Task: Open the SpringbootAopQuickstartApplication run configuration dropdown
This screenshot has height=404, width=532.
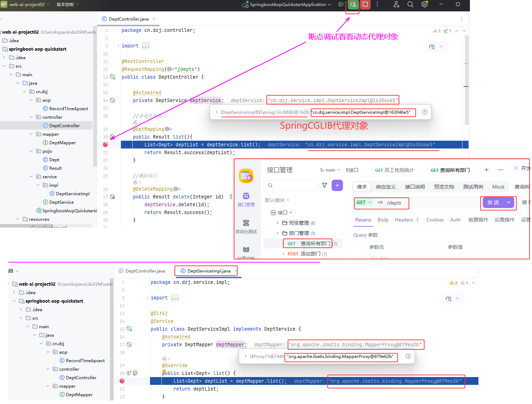Action: click(288, 5)
